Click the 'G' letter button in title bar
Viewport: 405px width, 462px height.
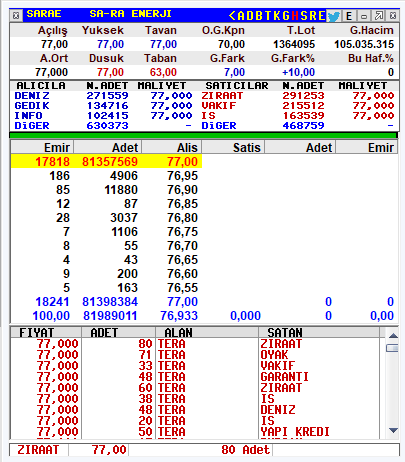286,15
